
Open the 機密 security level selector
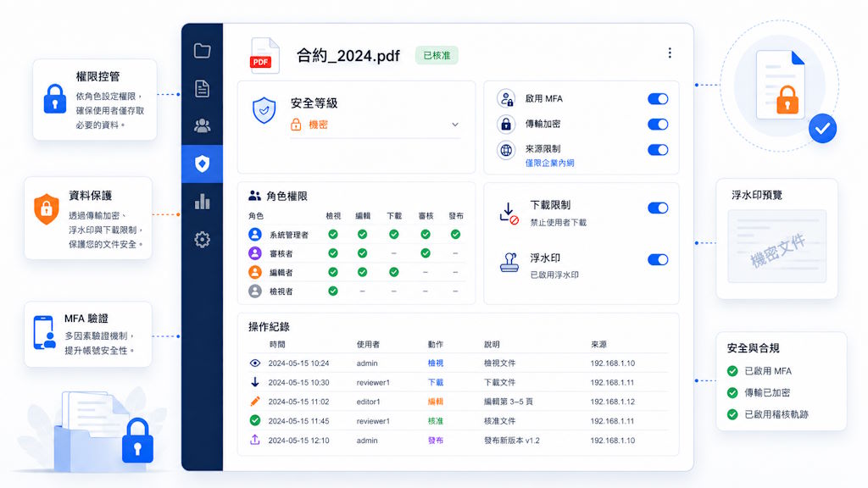pyautogui.click(x=375, y=125)
